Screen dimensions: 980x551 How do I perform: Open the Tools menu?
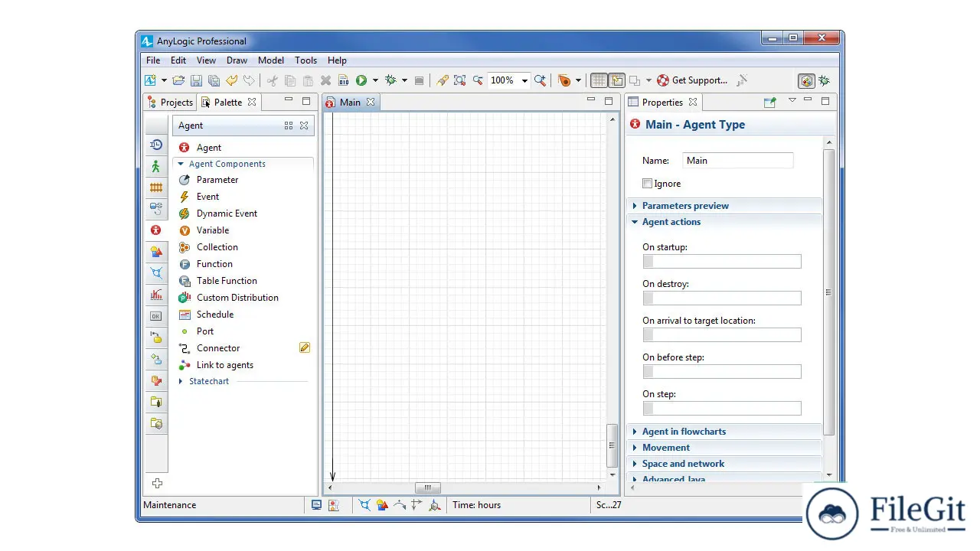pos(305,60)
